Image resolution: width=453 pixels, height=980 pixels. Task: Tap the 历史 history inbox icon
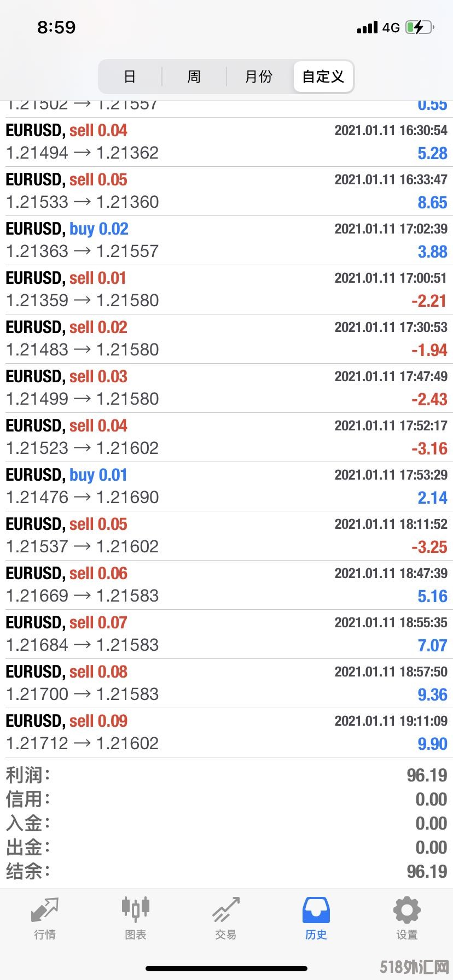tap(316, 909)
